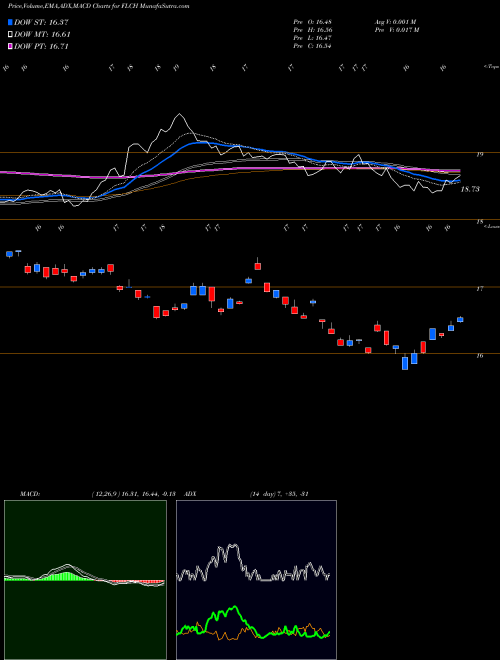
Task: Click the white DOW MT legend swatch
Action: [10, 35]
